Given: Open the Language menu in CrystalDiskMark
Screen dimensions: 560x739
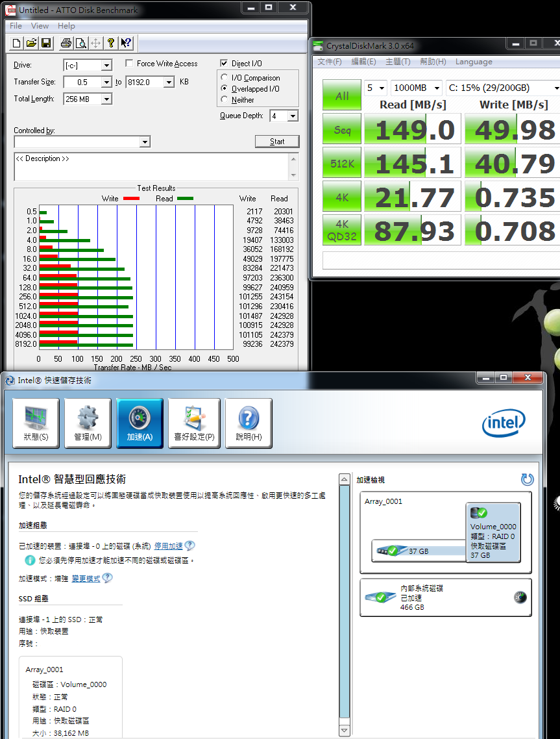Looking at the screenshot, I should click(473, 62).
